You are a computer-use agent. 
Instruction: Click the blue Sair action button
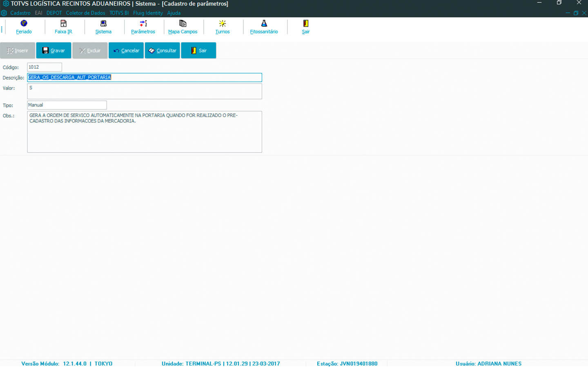tap(198, 51)
